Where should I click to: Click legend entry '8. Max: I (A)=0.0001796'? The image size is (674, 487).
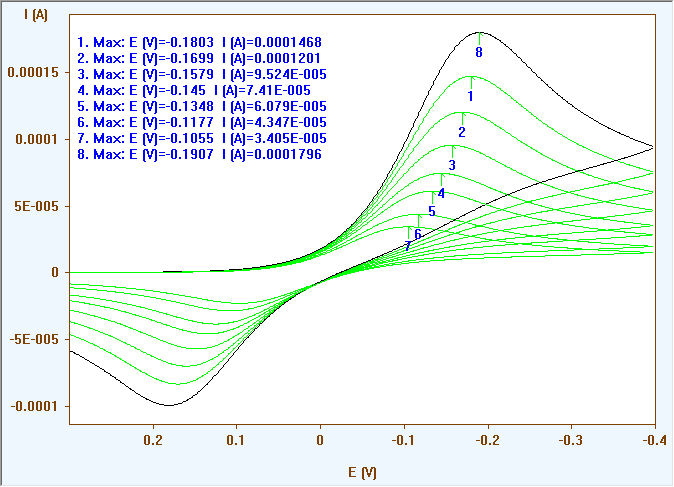click(x=199, y=154)
